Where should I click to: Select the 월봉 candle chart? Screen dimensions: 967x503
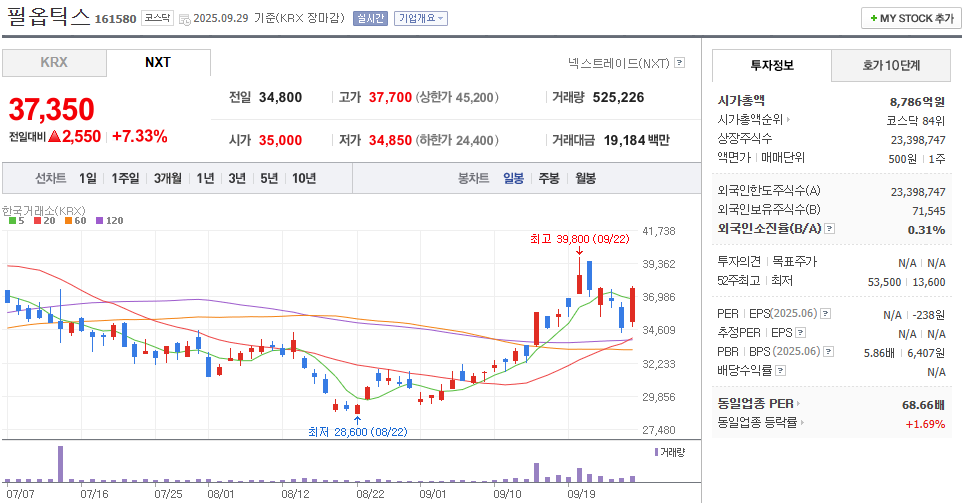click(585, 178)
